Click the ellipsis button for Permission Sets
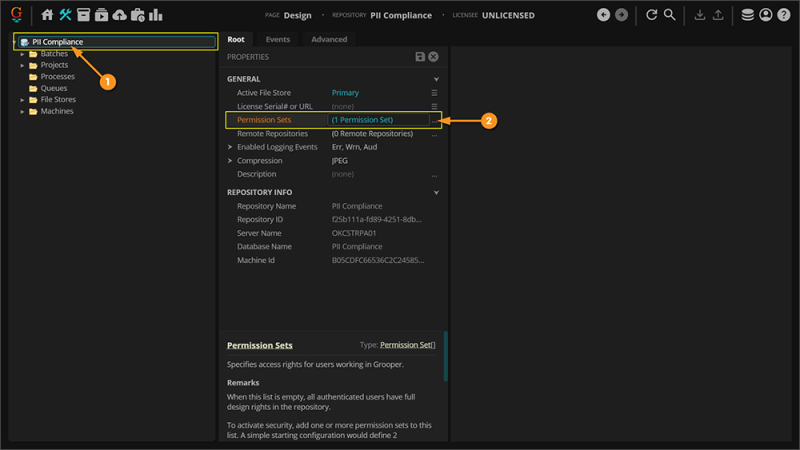800x450 pixels. pyautogui.click(x=434, y=120)
